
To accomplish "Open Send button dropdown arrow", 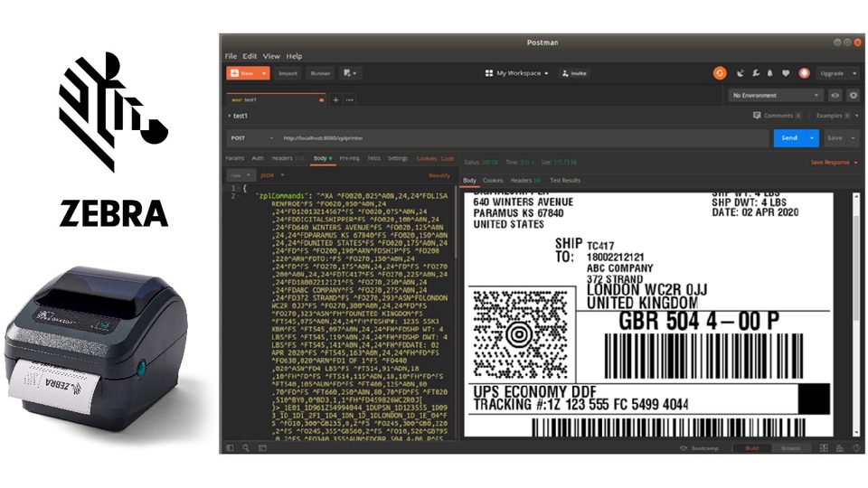I will (812, 137).
